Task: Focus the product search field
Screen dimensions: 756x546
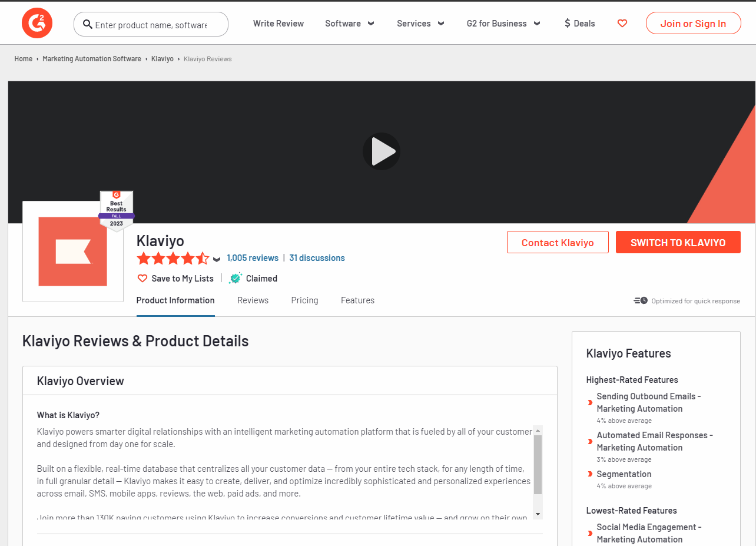Action: tap(151, 24)
